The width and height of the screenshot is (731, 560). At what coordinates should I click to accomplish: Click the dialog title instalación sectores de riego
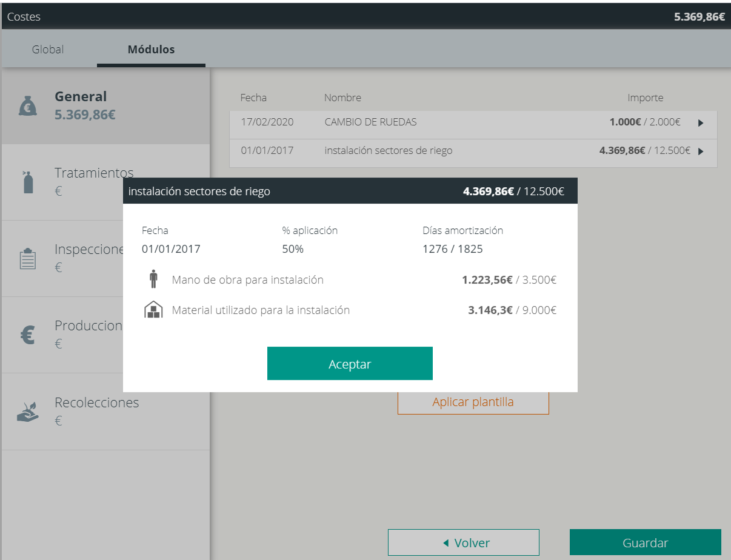(199, 192)
